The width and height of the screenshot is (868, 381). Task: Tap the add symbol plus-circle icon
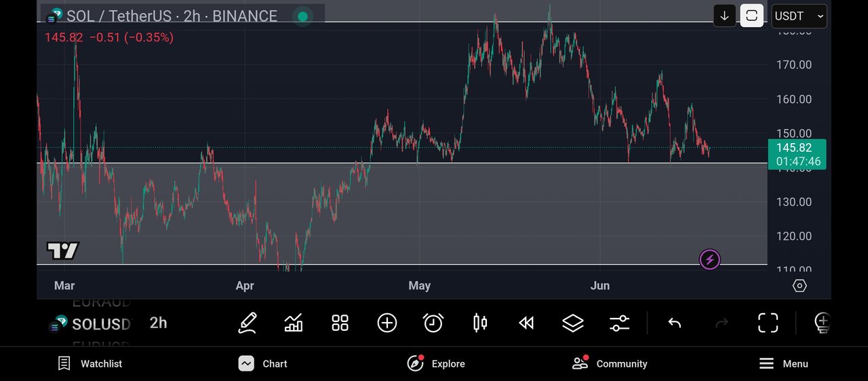tap(387, 323)
